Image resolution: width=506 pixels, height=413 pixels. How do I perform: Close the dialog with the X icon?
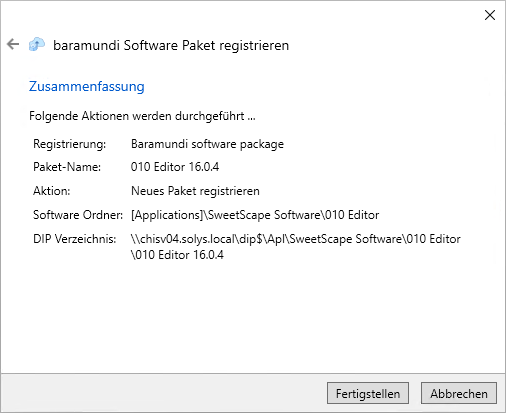point(490,15)
